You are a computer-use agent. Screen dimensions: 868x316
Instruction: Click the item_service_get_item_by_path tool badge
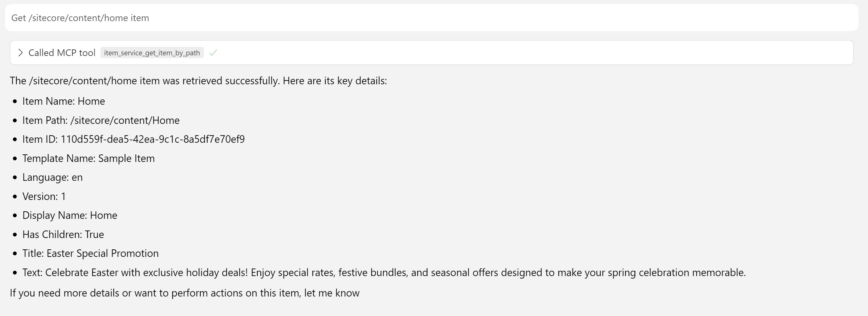click(x=151, y=53)
